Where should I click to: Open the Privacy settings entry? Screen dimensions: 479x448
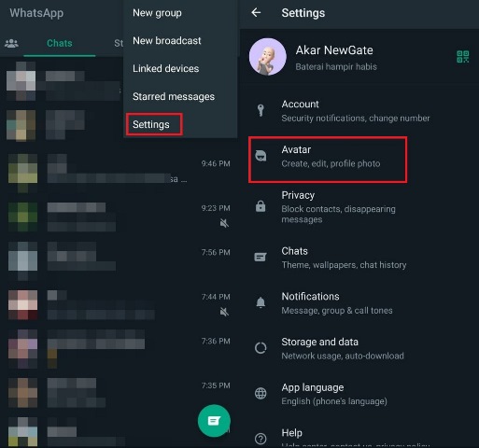(359, 206)
